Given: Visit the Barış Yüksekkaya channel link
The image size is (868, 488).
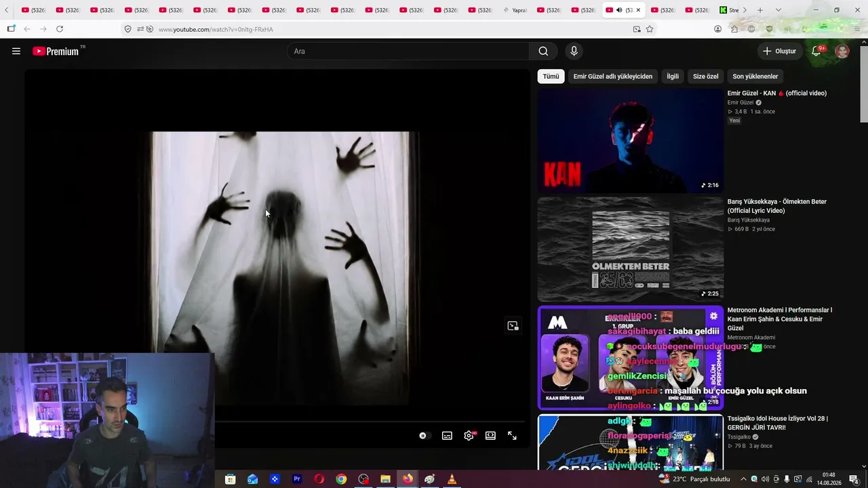Looking at the screenshot, I should (749, 220).
